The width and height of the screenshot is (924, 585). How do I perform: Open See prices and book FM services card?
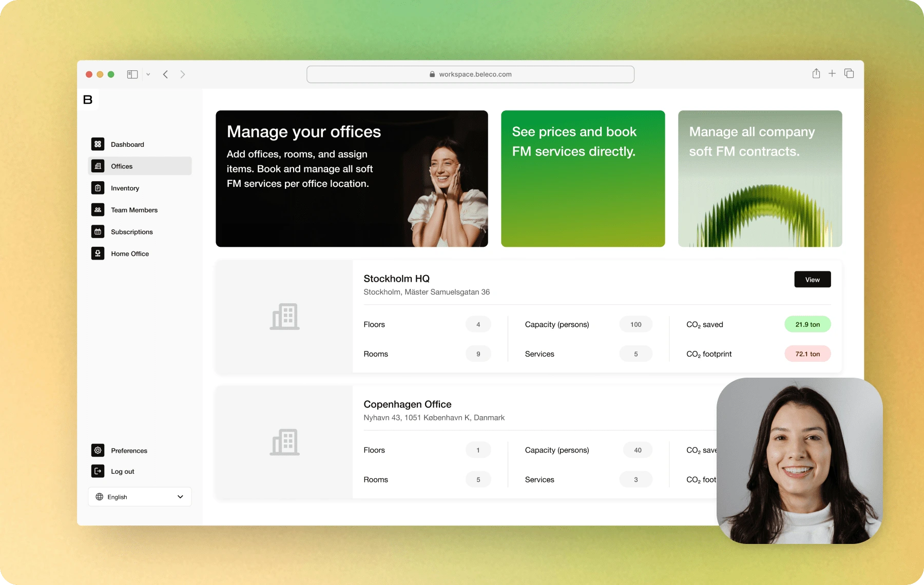[583, 179]
